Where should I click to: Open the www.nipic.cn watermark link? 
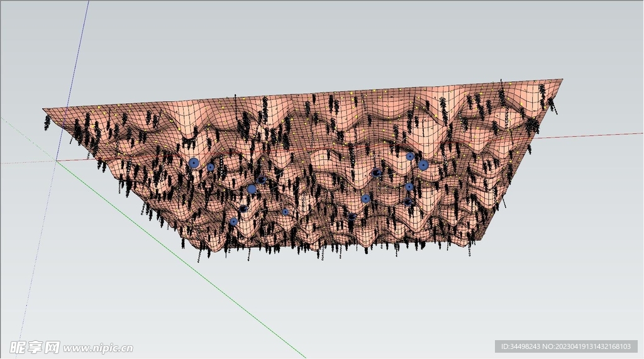(97, 348)
